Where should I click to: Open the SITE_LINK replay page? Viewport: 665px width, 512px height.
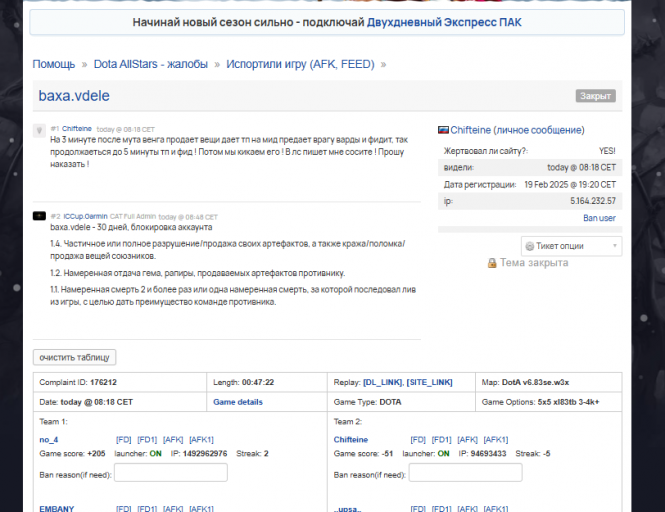pyautogui.click(x=430, y=382)
